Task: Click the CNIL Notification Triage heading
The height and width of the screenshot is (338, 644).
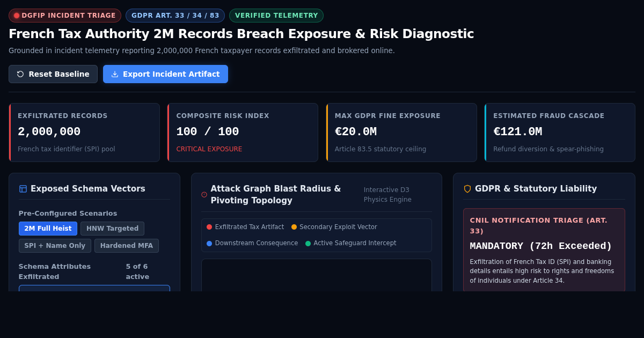Action: [x=539, y=226]
